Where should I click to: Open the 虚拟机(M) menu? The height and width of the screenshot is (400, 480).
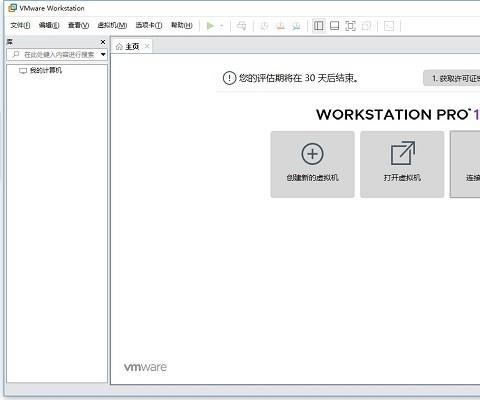112,25
